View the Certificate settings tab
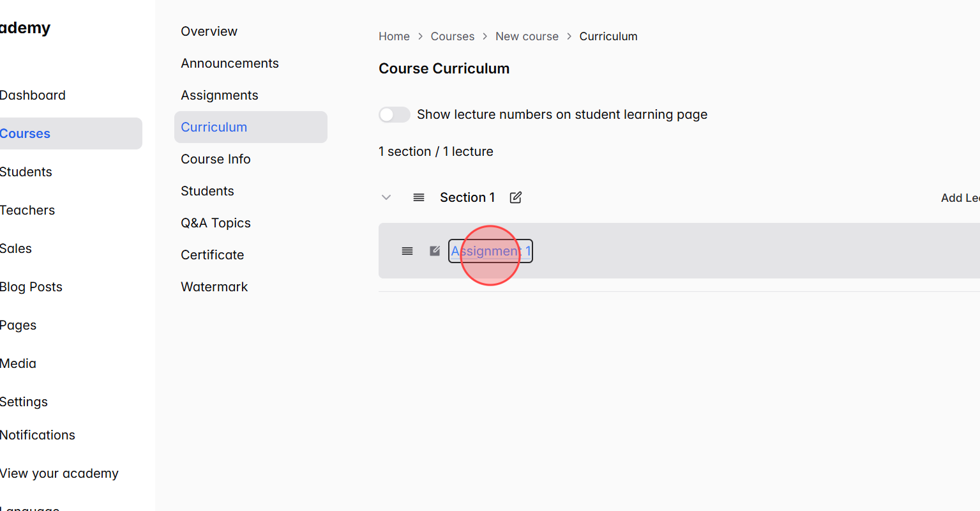The image size is (980, 511). (x=212, y=254)
